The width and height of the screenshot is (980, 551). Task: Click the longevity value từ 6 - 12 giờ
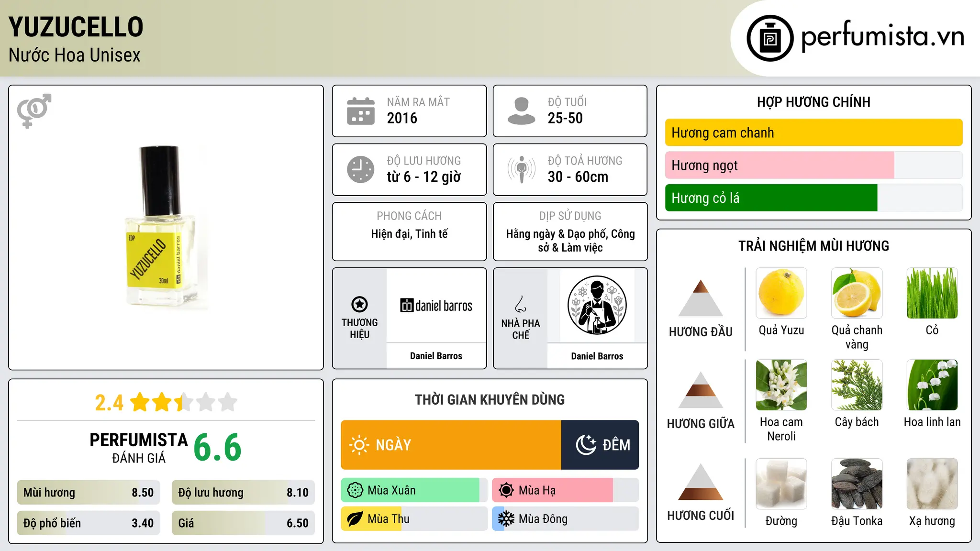[x=423, y=177]
